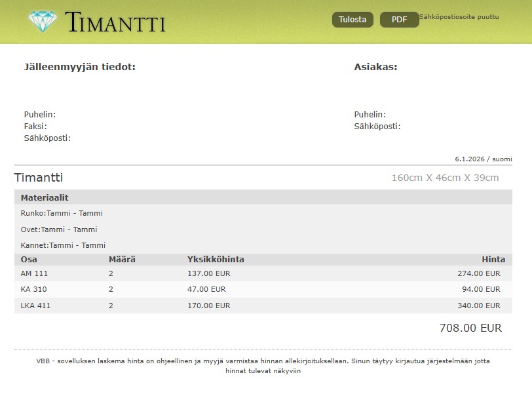The height and width of the screenshot is (417, 532).
Task: Click the 'Runko:Tammi - Tammi' material row
Action: pos(62,213)
